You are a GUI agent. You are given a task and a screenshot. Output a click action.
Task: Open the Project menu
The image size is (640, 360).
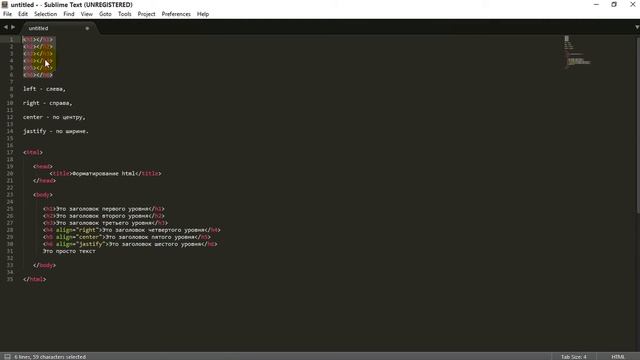click(x=146, y=14)
